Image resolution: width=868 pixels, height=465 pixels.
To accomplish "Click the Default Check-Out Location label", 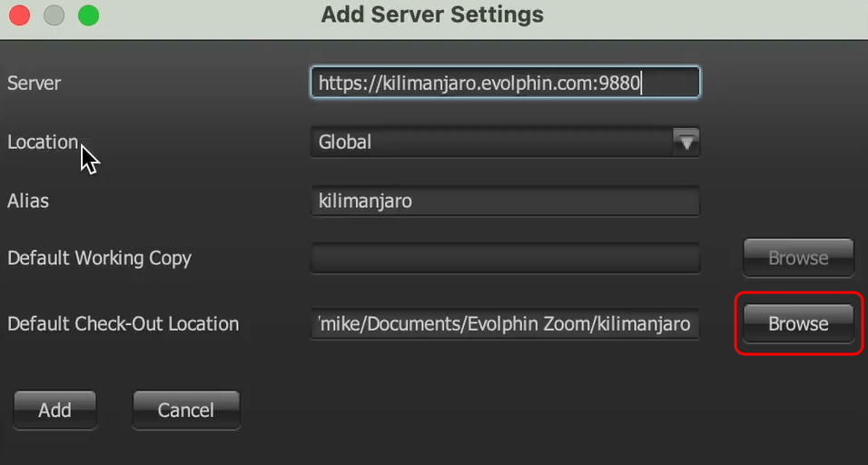I will click(x=123, y=324).
